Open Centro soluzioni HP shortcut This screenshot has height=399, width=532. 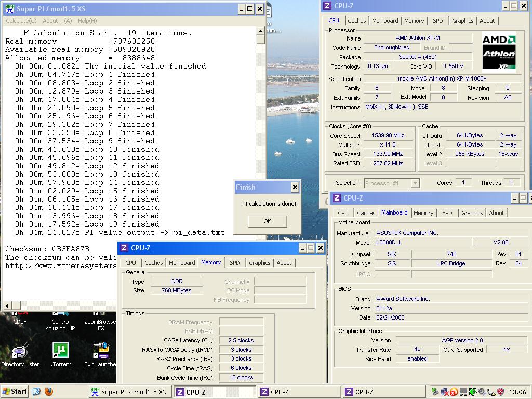tap(60, 322)
